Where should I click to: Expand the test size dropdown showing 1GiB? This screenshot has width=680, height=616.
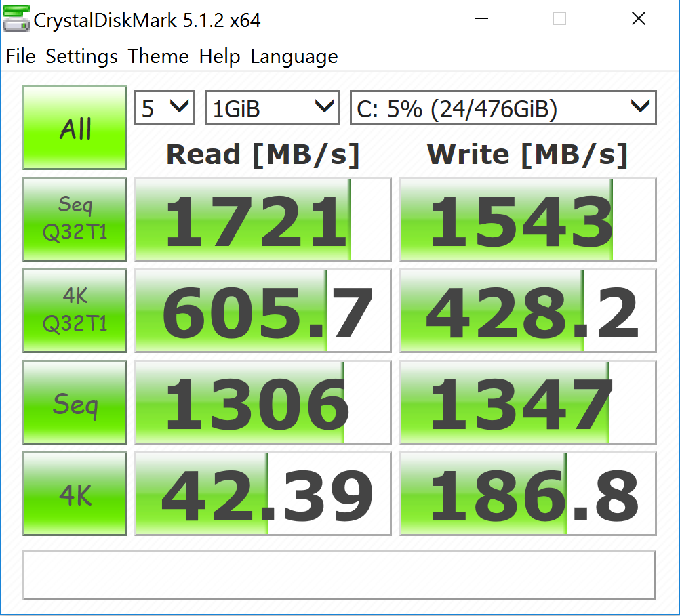[x=273, y=108]
